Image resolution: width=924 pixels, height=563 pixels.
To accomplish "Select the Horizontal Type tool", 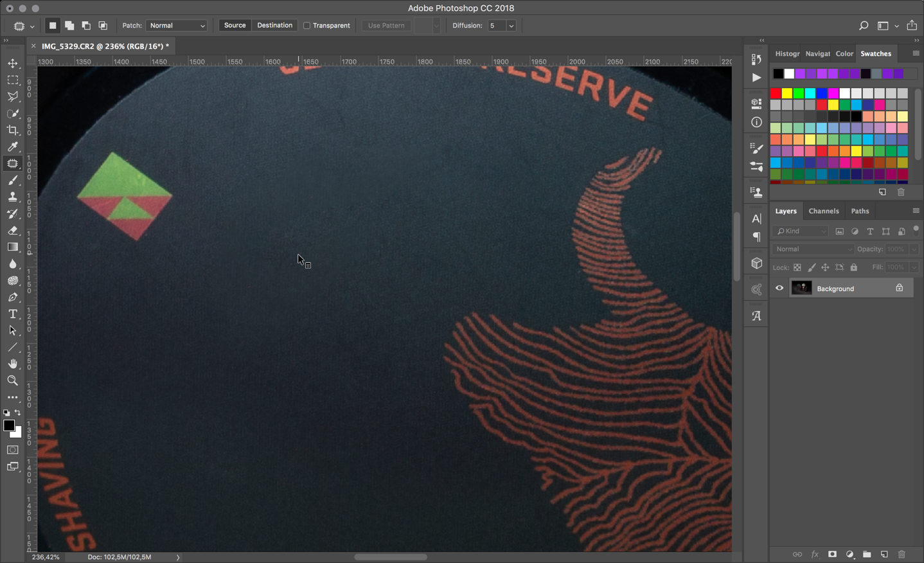I will point(13,314).
